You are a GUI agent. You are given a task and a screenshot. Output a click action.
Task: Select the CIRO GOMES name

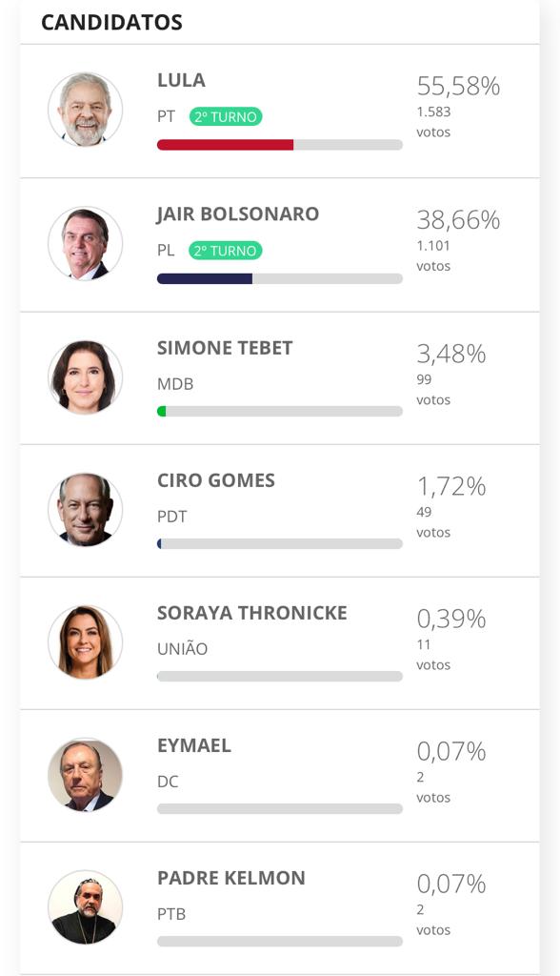(216, 480)
